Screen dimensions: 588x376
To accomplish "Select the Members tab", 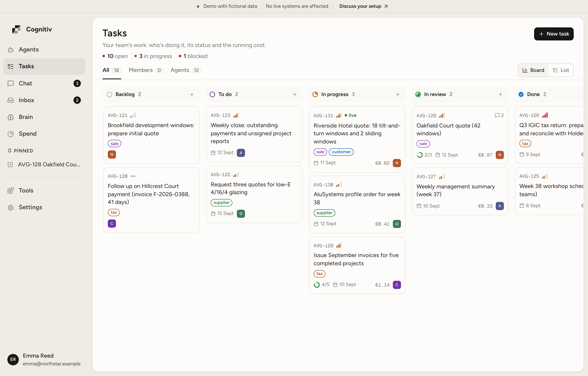I will click(x=146, y=70).
